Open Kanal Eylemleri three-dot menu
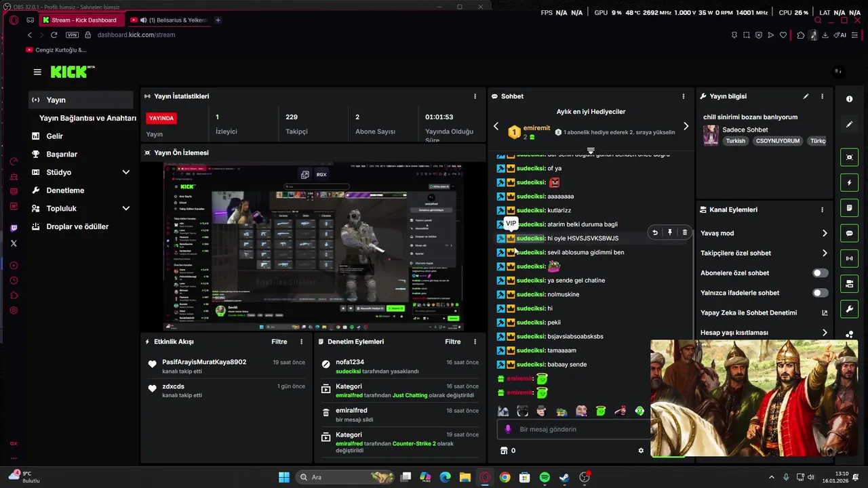 tap(822, 210)
